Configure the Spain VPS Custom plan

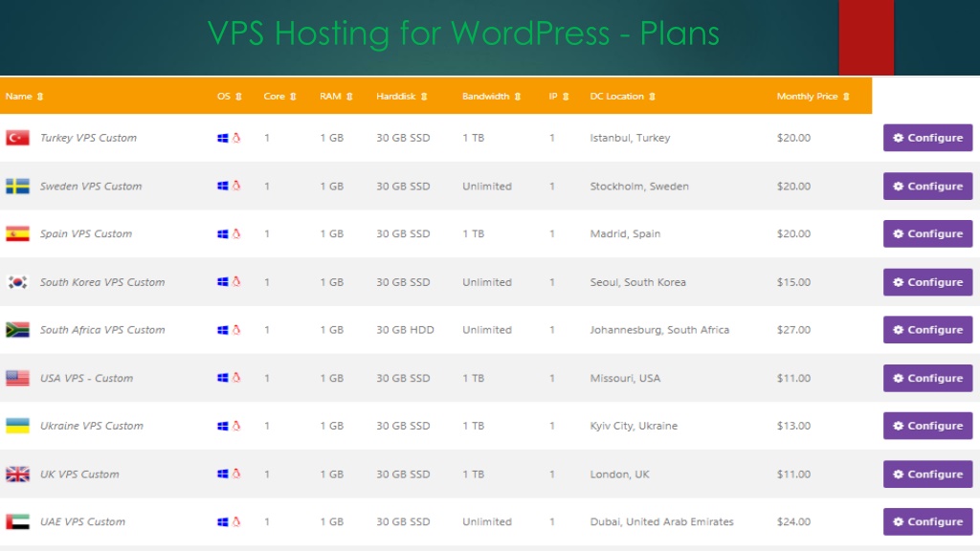pyautogui.click(x=927, y=233)
